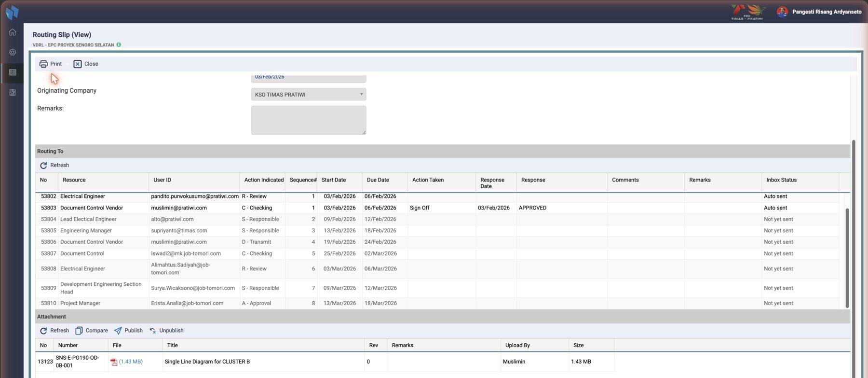Click the date field showing 03/Feb/2026

pos(309,78)
